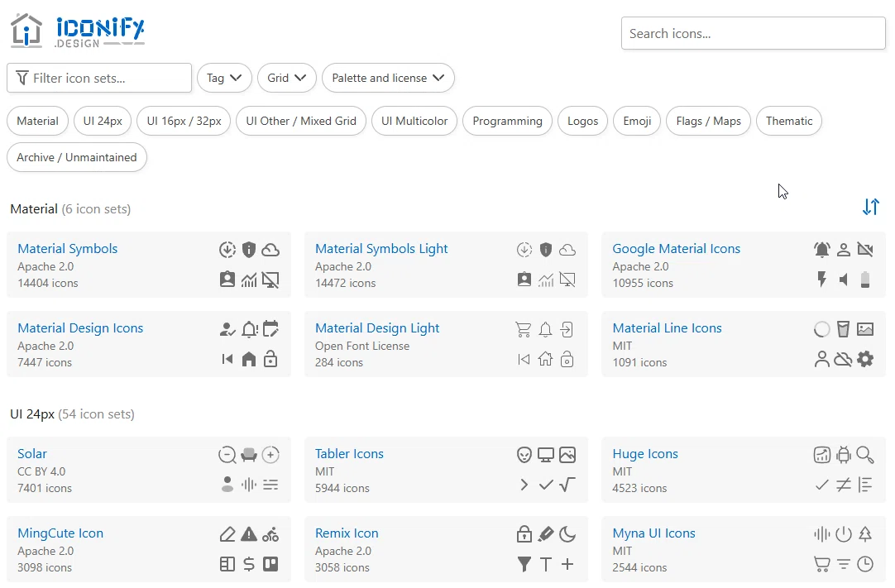Viewport: 895px width, 588px height.
Task: Click the lock icon in Material Design Icons card
Action: (x=270, y=359)
